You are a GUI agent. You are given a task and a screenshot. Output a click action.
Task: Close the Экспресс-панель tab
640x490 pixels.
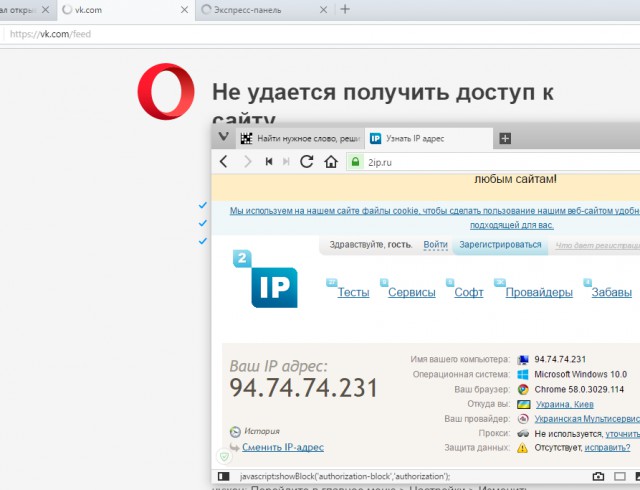click(x=323, y=9)
